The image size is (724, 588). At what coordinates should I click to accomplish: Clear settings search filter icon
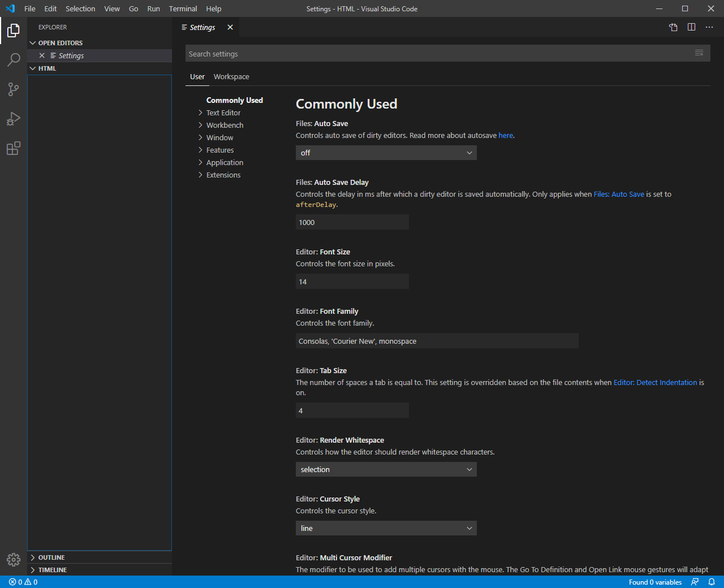point(699,53)
